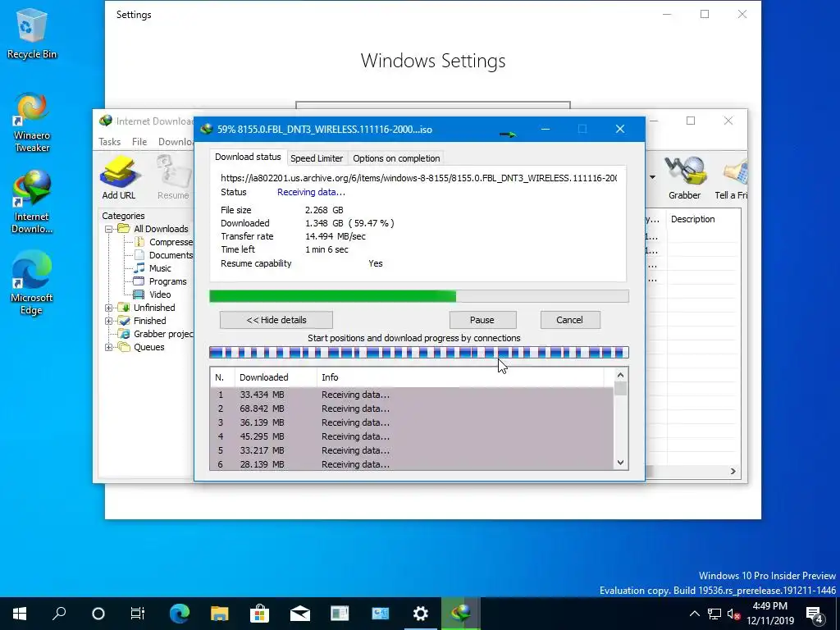Select Grabber projects tree item

pyautogui.click(x=156, y=334)
